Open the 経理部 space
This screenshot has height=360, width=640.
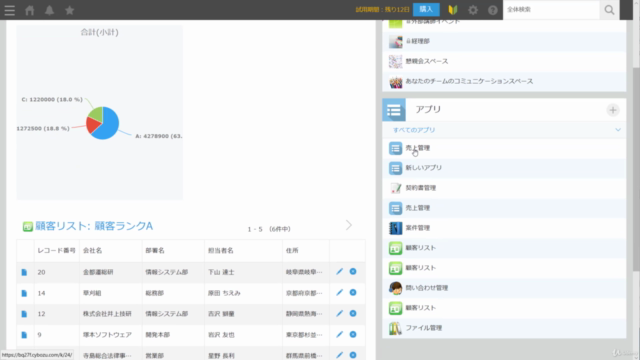pyautogui.click(x=504, y=41)
